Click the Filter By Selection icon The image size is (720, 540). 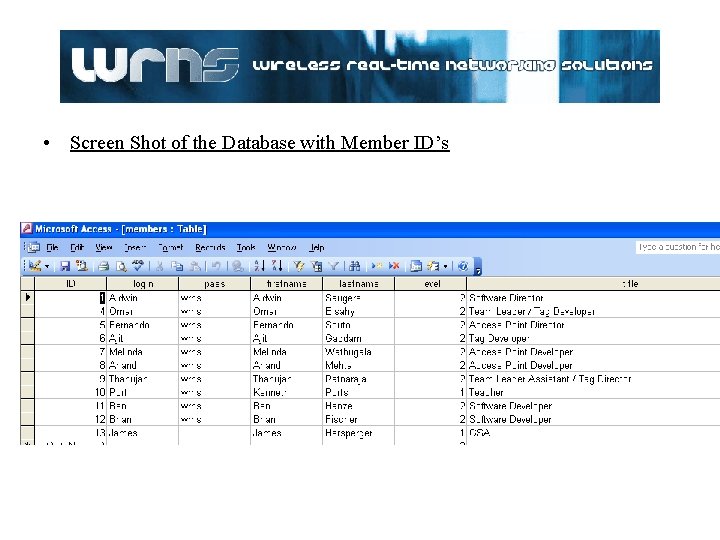tap(299, 266)
